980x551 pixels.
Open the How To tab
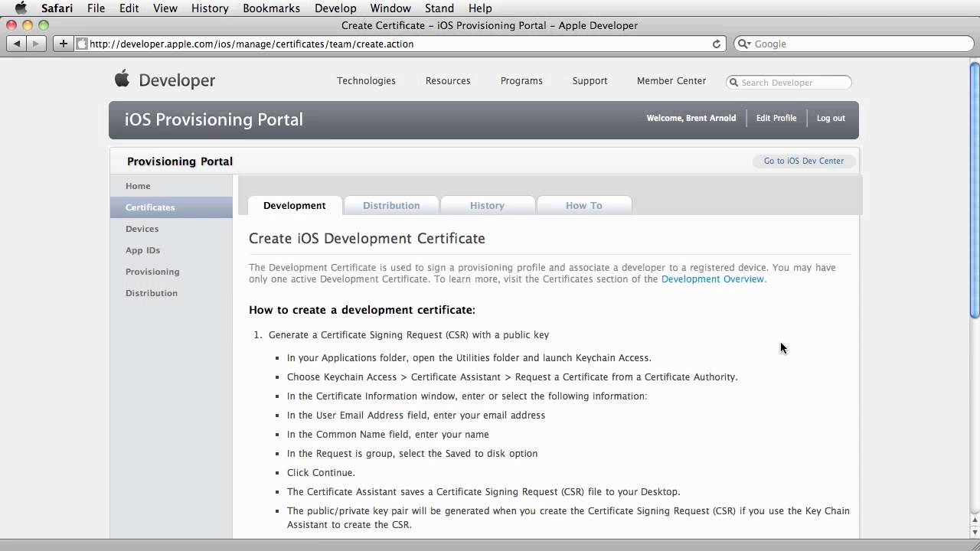point(584,205)
